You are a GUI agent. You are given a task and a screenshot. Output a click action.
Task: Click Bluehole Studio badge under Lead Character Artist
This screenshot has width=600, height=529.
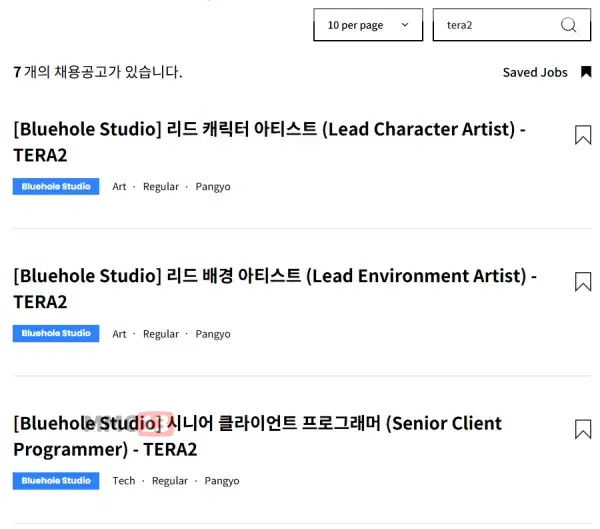pyautogui.click(x=56, y=187)
